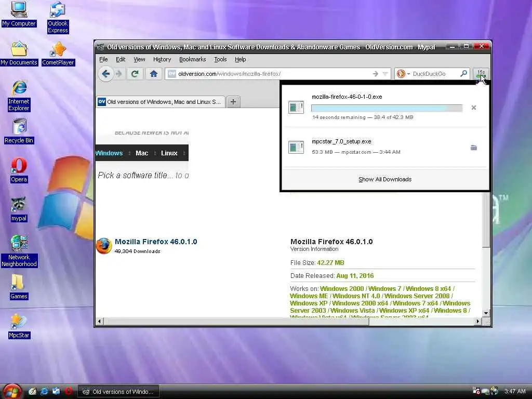Screen dimensions: 532x399
Task: Open the File menu
Action: pos(103,59)
